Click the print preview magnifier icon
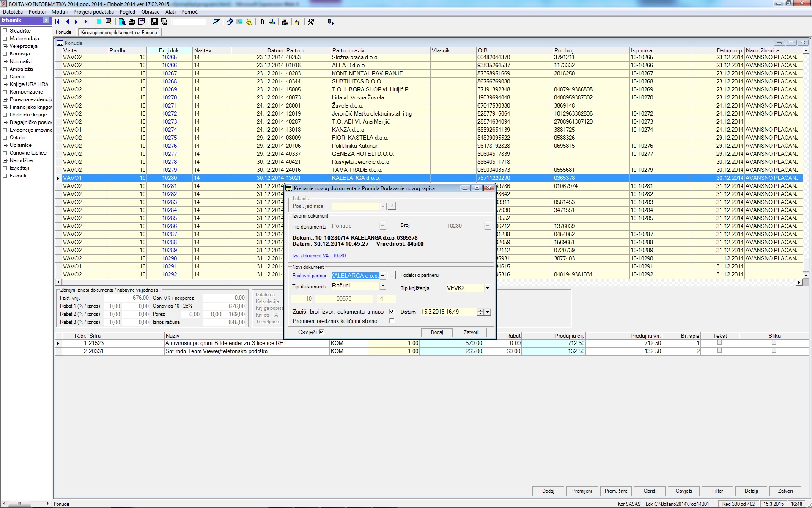The height and width of the screenshot is (508, 812). (122, 22)
